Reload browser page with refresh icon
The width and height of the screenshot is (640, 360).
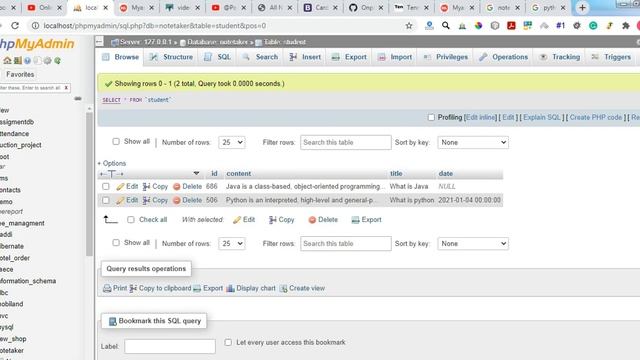[15, 26]
